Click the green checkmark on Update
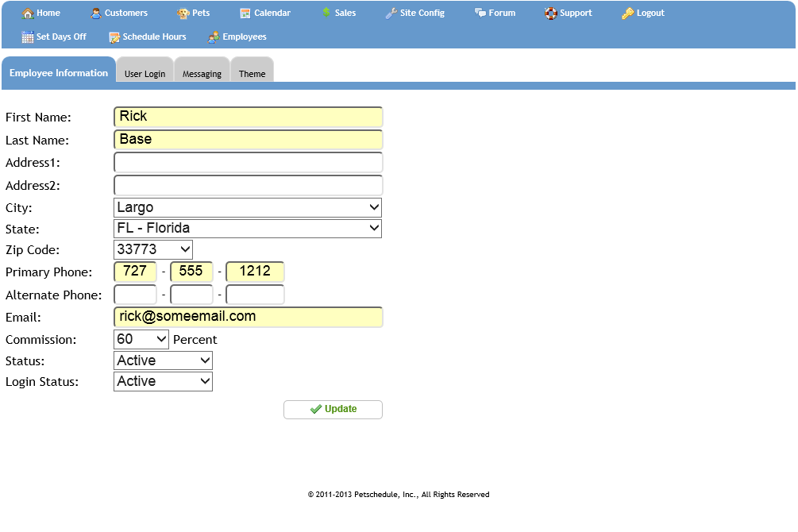This screenshot has height=532, width=798. coord(315,409)
